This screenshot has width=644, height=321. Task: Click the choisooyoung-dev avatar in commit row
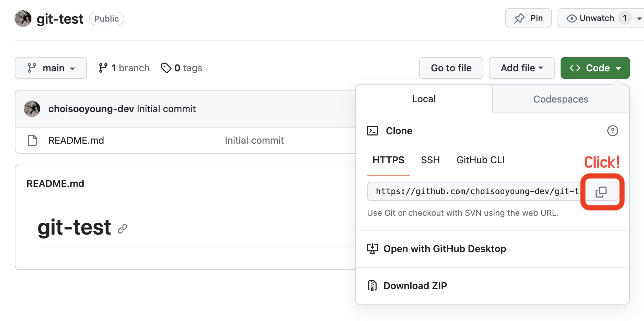[32, 109]
